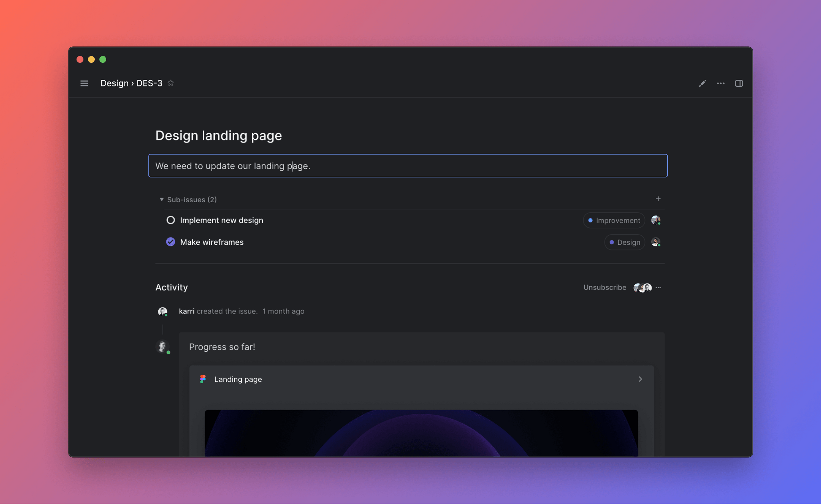
Task: Add a new sub-issue with plus icon
Action: click(x=658, y=199)
